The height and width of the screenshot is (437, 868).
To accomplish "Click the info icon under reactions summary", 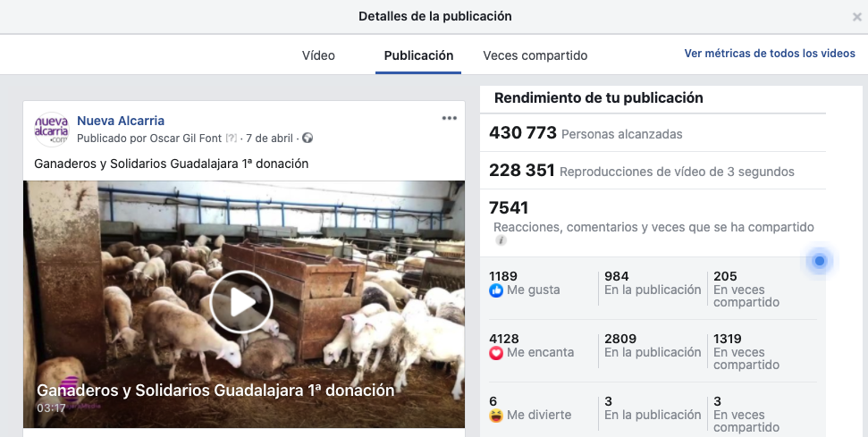I will tap(501, 240).
